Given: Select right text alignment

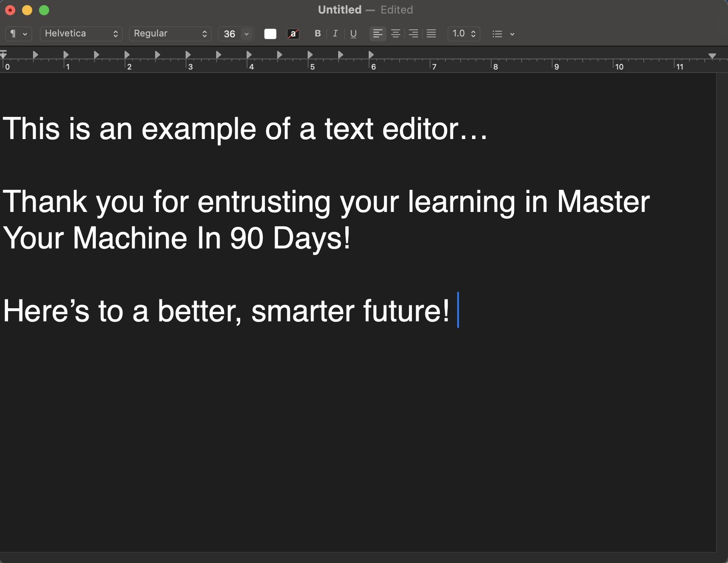Looking at the screenshot, I should (x=413, y=33).
